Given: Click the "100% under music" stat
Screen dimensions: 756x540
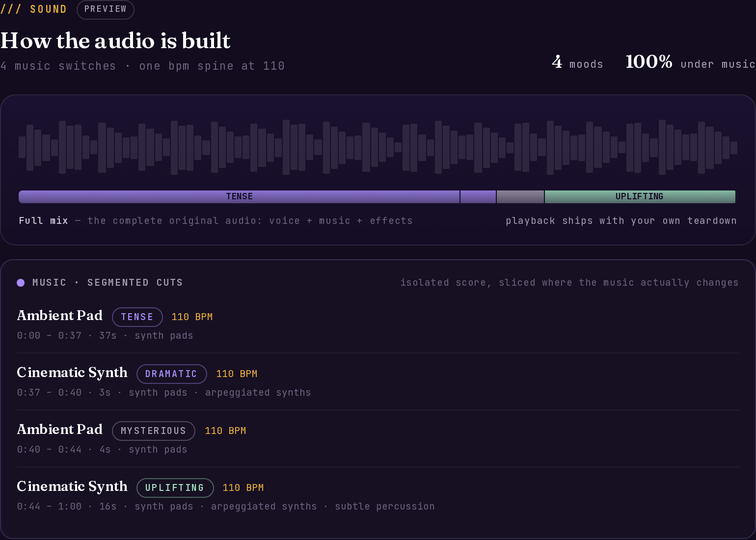Looking at the screenshot, I should point(690,62).
